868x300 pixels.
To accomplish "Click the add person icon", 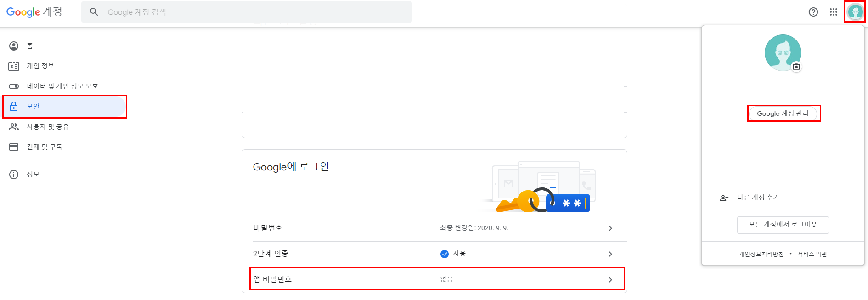I will point(724,198).
